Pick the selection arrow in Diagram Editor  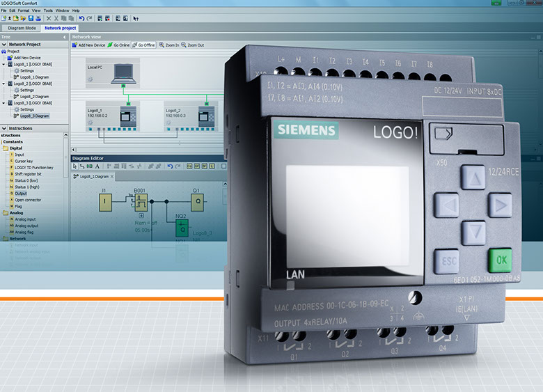click(x=75, y=166)
